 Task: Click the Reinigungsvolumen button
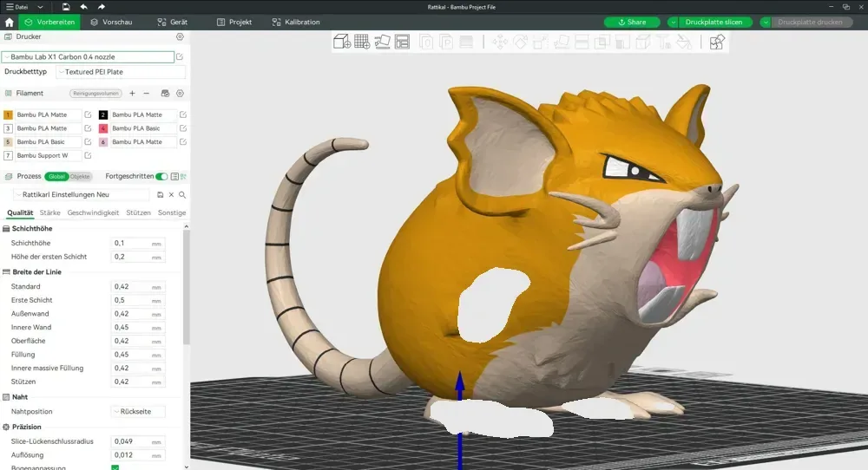[95, 94]
